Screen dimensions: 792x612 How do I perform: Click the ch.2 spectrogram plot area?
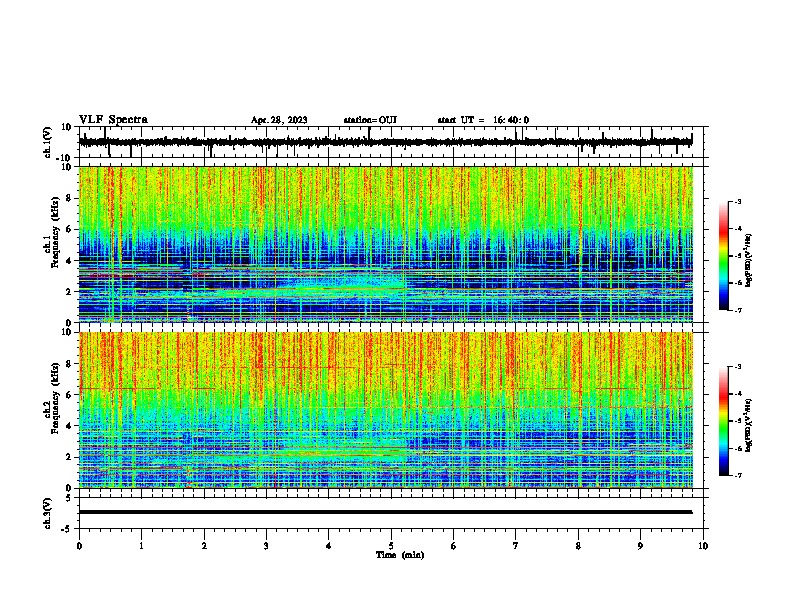tap(386, 410)
